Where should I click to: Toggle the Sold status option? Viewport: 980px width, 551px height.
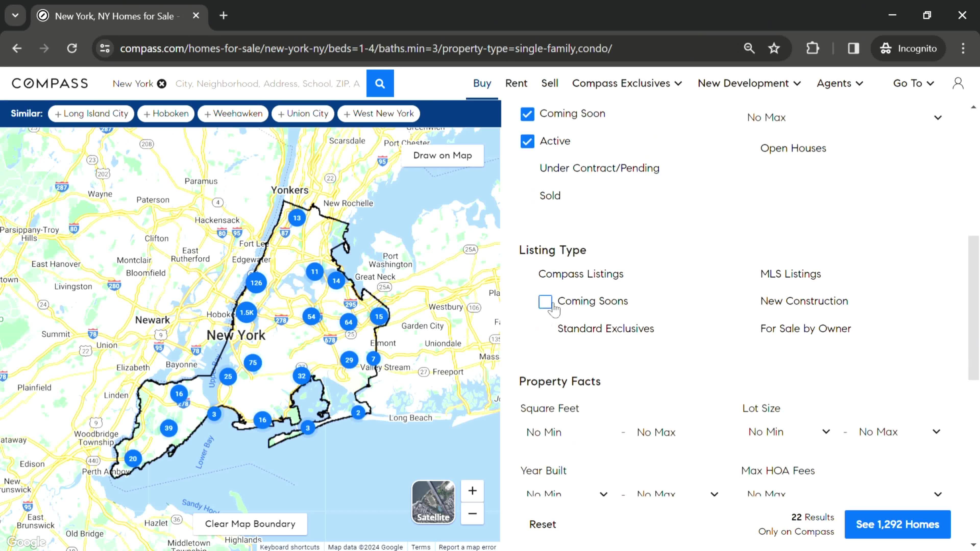550,196
